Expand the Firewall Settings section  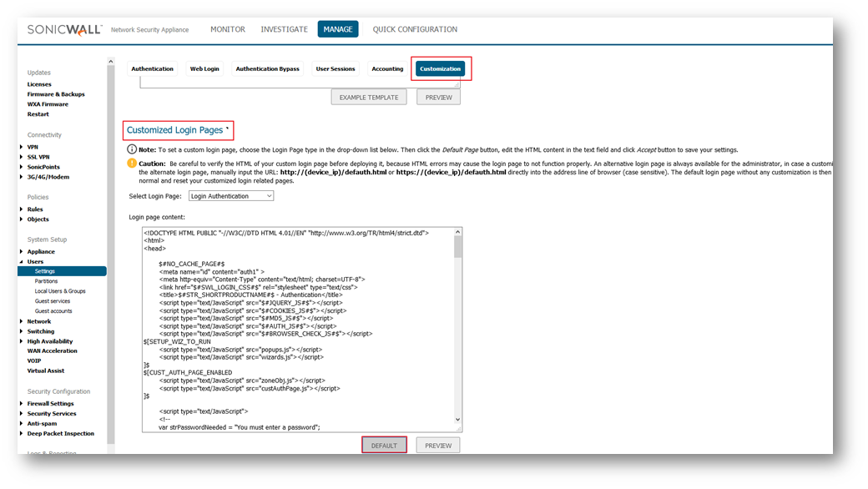(22, 404)
